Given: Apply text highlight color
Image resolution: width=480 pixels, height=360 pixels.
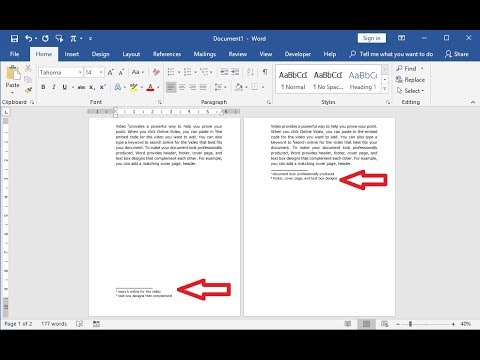Looking at the screenshot, I should coord(134,87).
